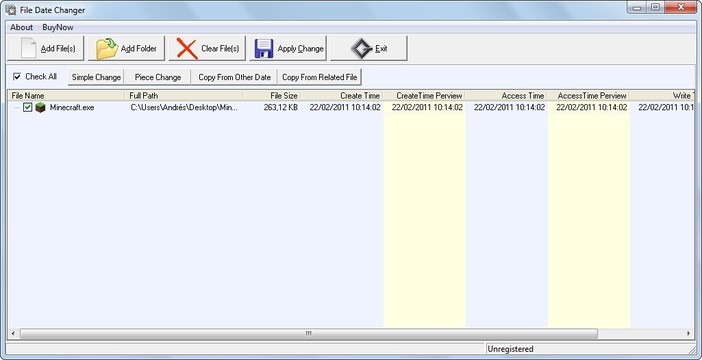702x360 pixels.
Task: Click the yellow folder Add Folder icon
Action: (x=107, y=48)
